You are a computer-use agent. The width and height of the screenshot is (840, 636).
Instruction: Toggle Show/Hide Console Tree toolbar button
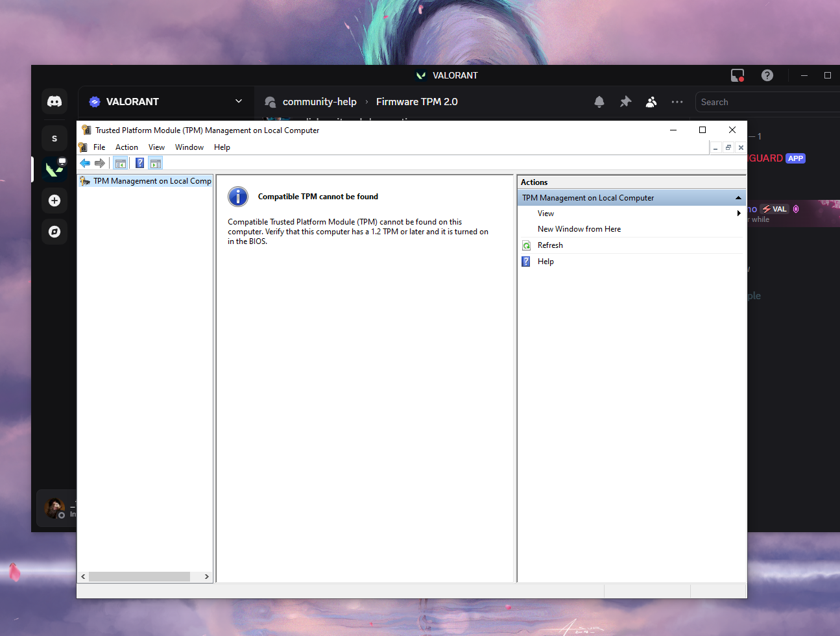pyautogui.click(x=121, y=164)
